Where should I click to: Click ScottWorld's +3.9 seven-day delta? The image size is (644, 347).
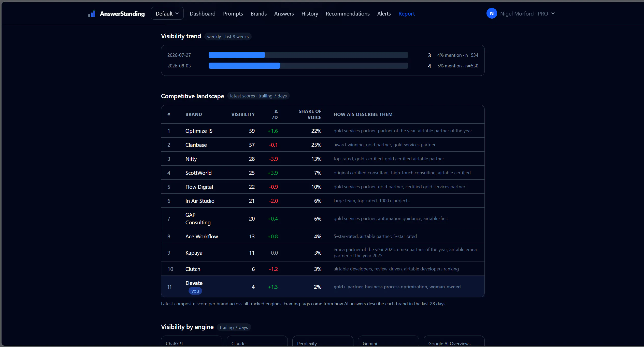pyautogui.click(x=273, y=173)
